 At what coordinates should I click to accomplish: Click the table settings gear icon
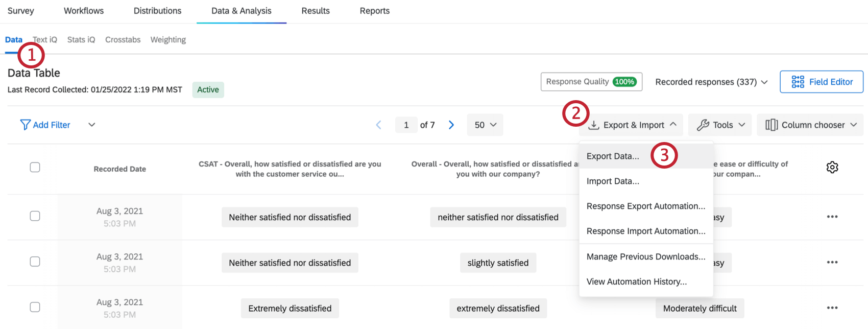click(x=832, y=167)
